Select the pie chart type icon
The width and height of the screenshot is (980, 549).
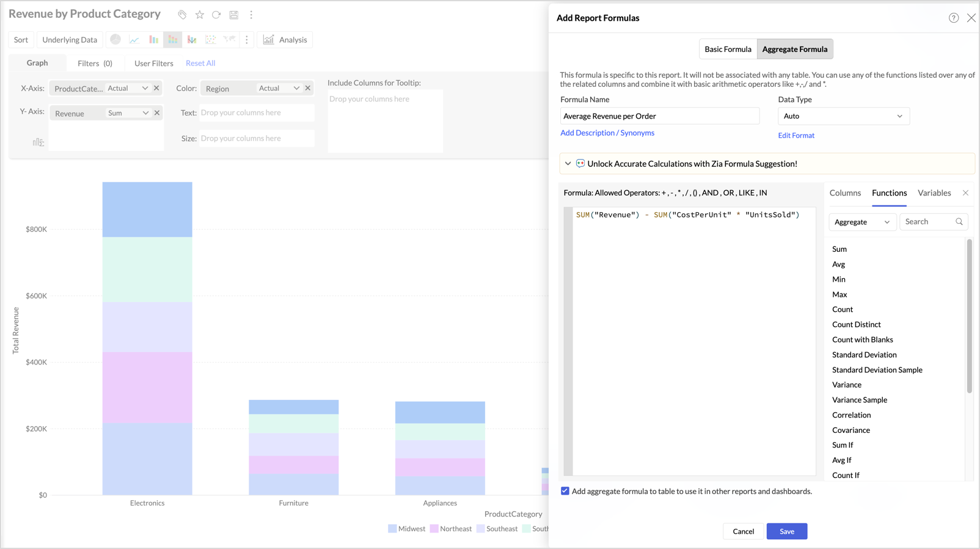[x=115, y=40]
